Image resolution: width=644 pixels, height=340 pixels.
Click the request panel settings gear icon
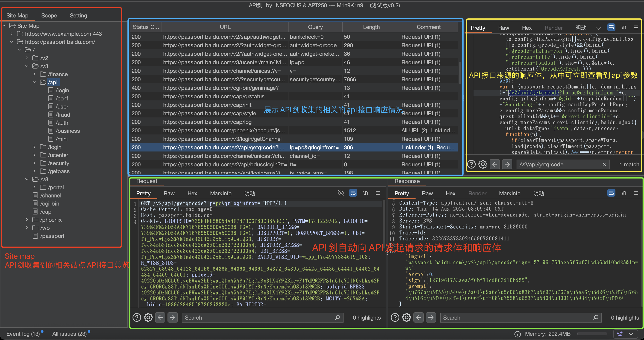tap(148, 317)
